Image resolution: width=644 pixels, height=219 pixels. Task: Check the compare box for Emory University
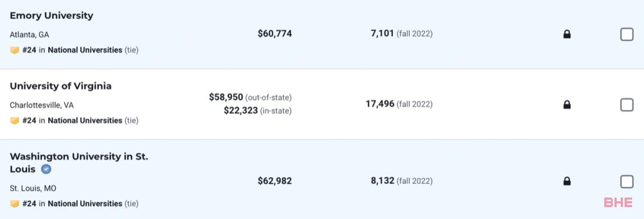pos(627,35)
